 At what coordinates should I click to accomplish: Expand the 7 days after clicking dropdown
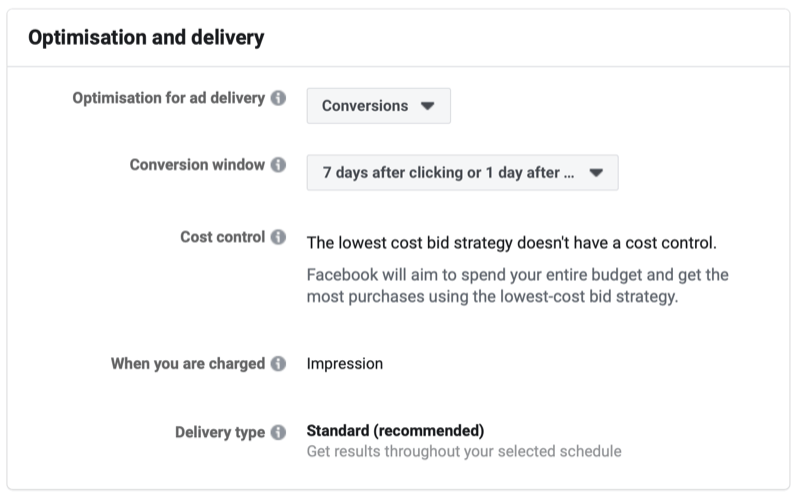(x=462, y=172)
